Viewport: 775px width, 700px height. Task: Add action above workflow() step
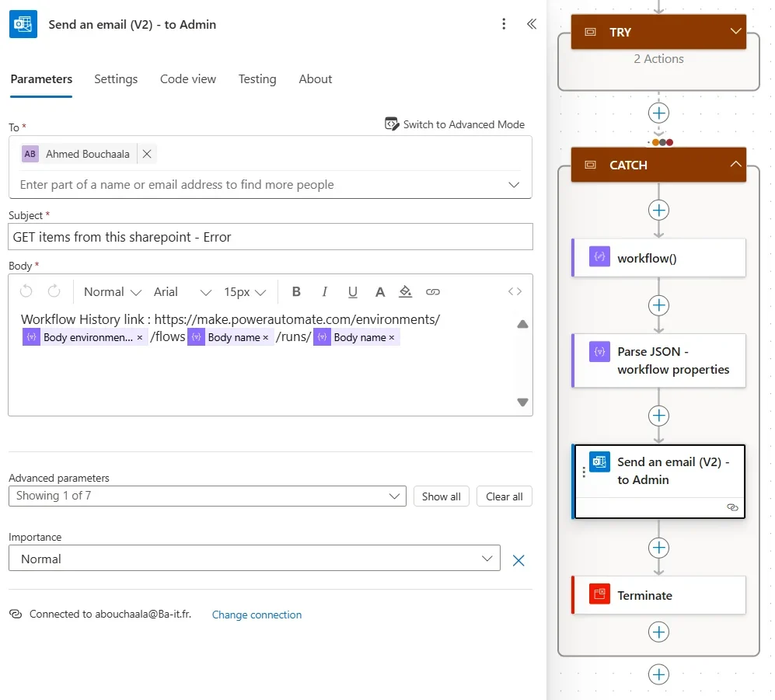tap(658, 211)
